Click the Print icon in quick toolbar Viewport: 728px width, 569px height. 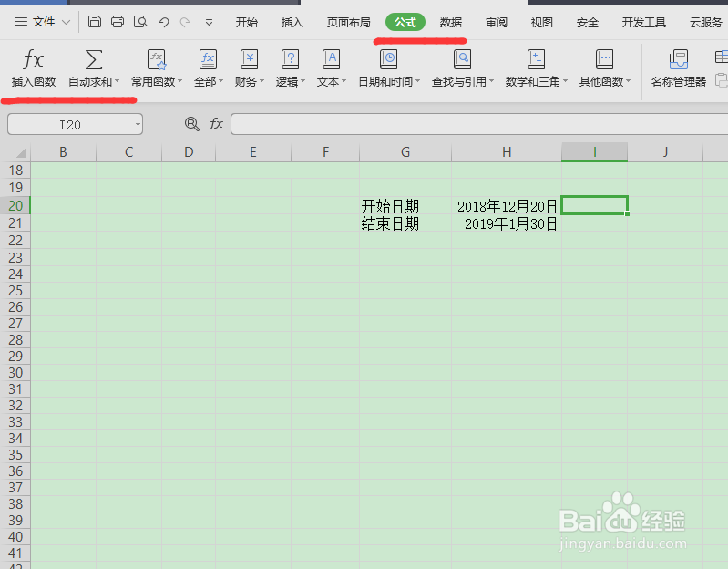tap(118, 21)
